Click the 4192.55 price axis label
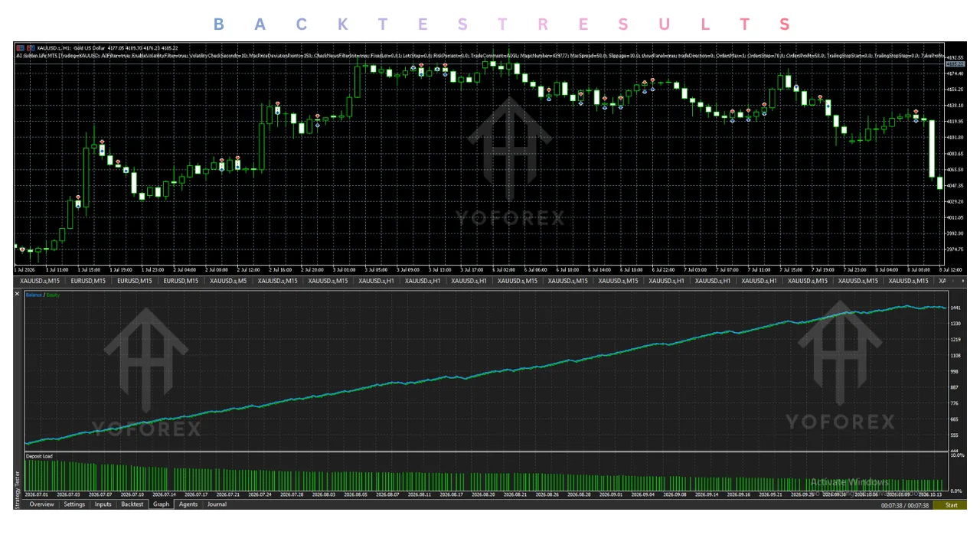Screen dimensions: 980x551 click(x=954, y=57)
